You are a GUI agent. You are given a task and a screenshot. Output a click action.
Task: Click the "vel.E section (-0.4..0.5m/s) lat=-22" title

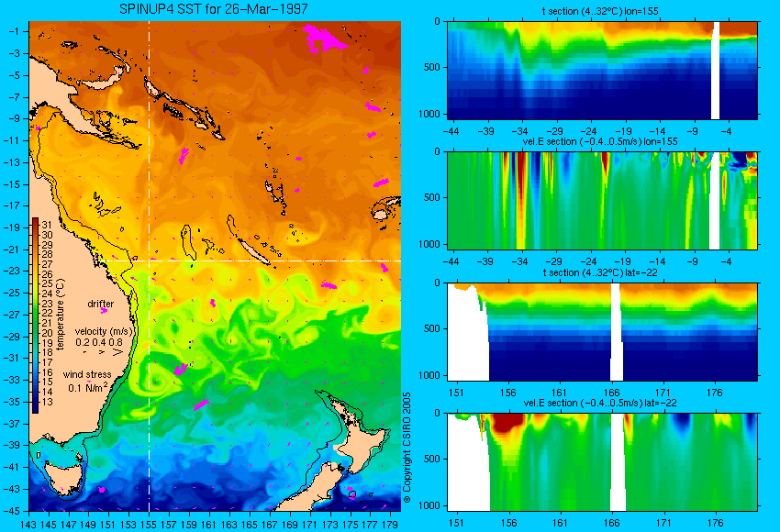[600, 403]
